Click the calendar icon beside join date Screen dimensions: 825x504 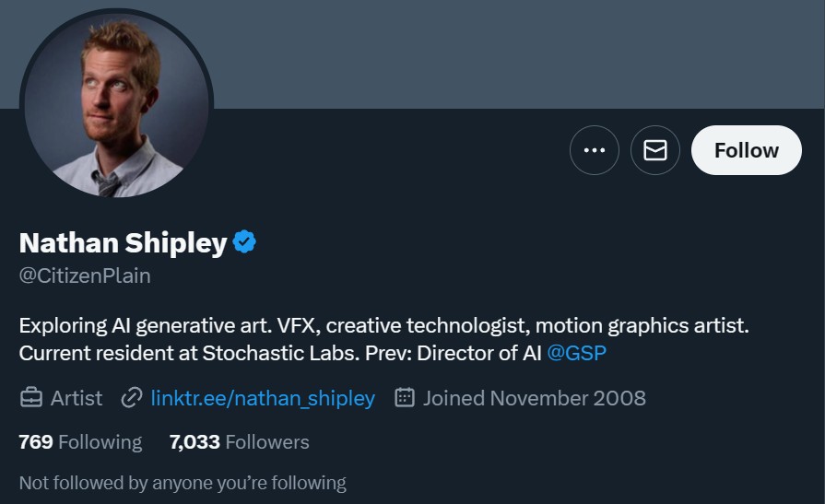[404, 398]
